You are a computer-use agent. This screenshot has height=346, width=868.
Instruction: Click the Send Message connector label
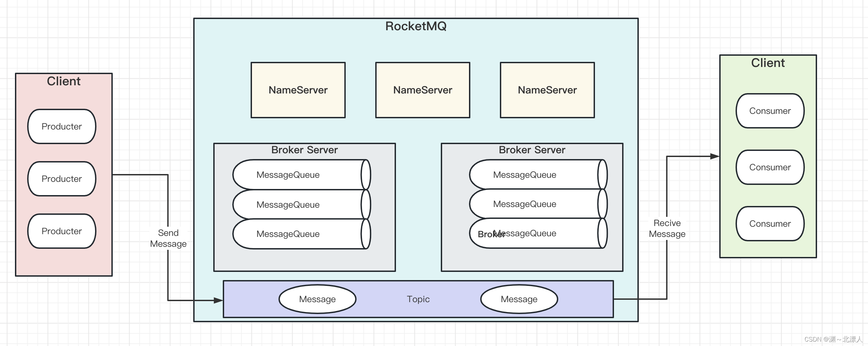(x=168, y=238)
